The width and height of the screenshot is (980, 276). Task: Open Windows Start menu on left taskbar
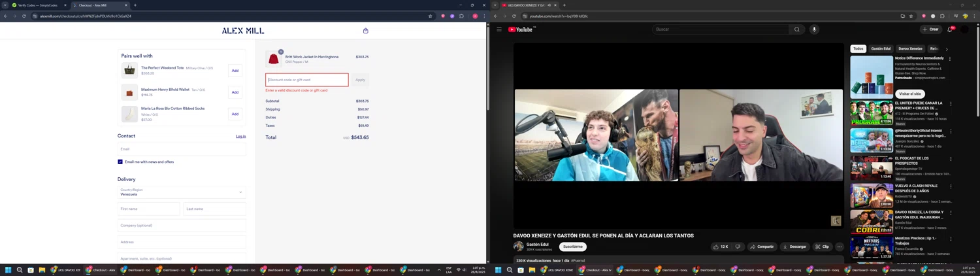pyautogui.click(x=8, y=269)
